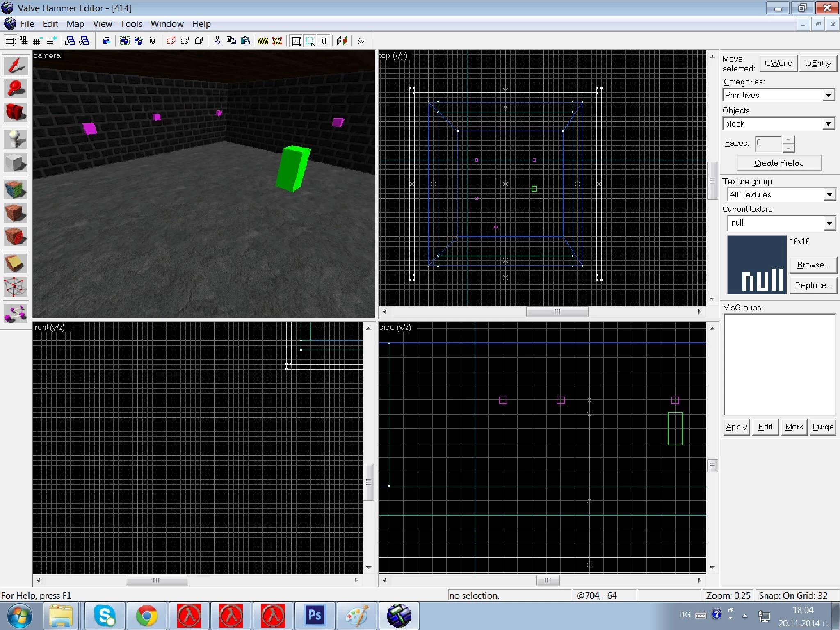Click the front view vertical scrollbar thumb
This screenshot has width=840, height=630.
coord(368,482)
